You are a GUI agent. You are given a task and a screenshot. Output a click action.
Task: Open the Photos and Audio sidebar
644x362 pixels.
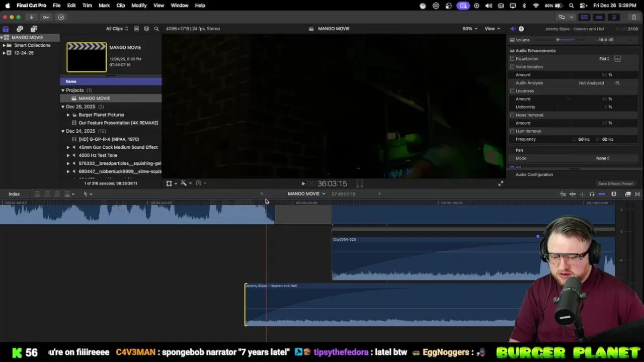point(20,29)
